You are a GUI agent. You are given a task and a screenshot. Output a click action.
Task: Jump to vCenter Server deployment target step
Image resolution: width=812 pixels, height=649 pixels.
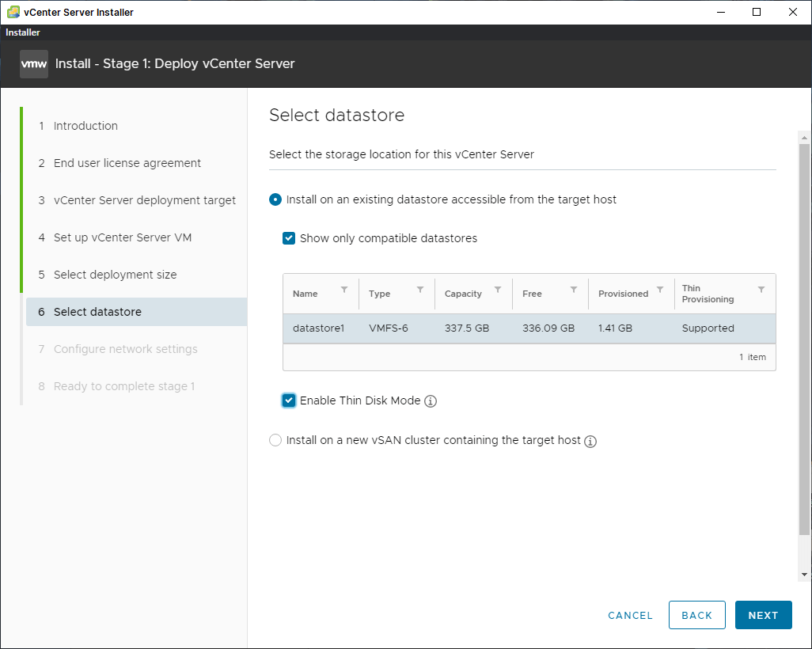click(x=144, y=200)
